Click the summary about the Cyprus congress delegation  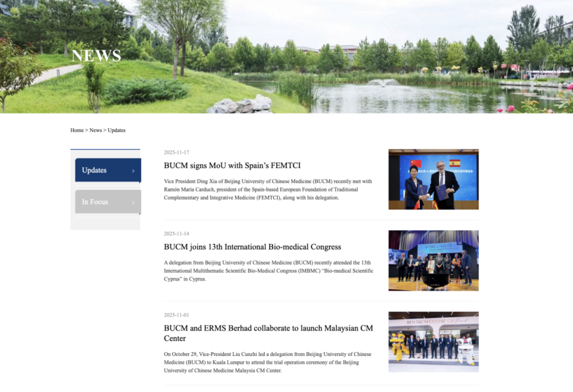[x=269, y=271]
